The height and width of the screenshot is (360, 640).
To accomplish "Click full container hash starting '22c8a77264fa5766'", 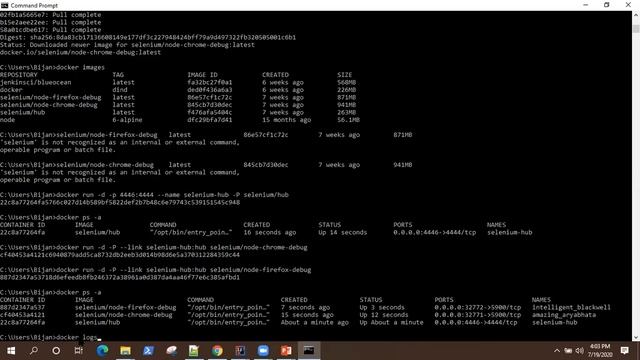I will 120,202.
